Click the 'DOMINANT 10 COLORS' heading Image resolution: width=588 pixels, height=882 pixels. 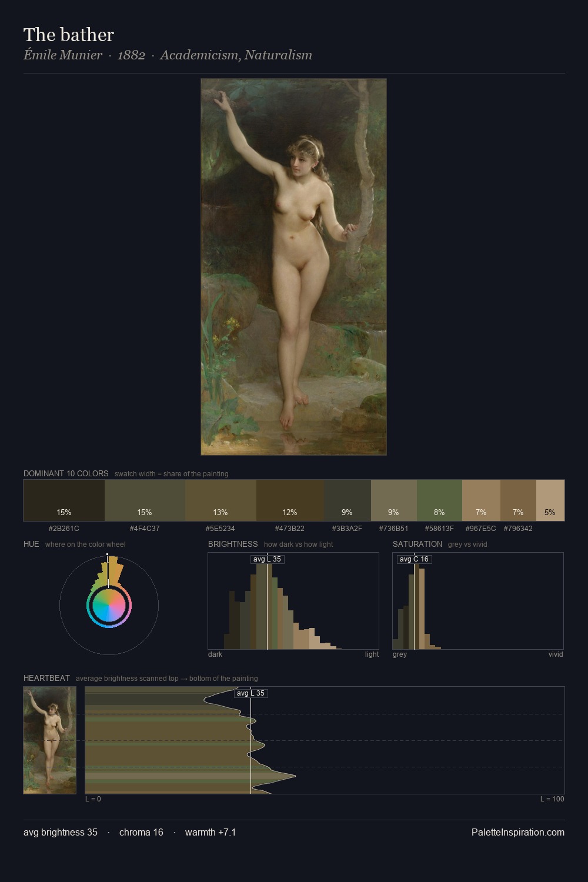tap(66, 473)
